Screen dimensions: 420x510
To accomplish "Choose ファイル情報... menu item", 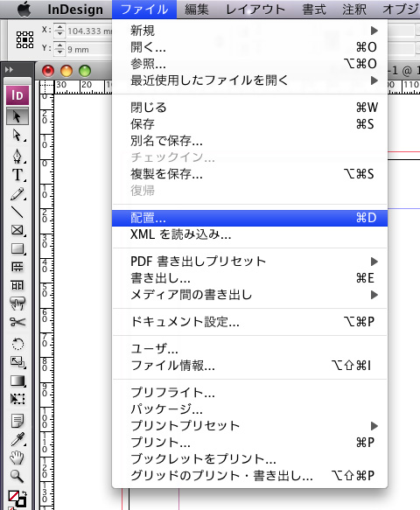I will [250, 366].
